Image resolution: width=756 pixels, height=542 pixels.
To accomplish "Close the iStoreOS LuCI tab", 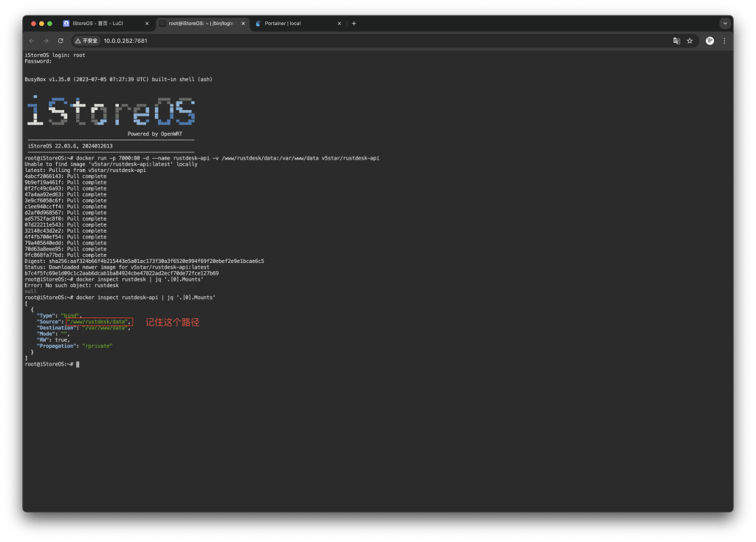I will pos(147,24).
